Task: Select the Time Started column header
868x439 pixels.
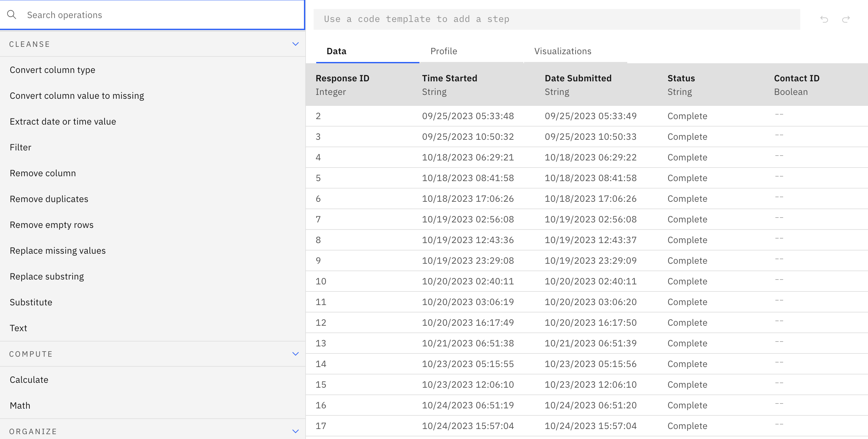Action: pos(449,78)
